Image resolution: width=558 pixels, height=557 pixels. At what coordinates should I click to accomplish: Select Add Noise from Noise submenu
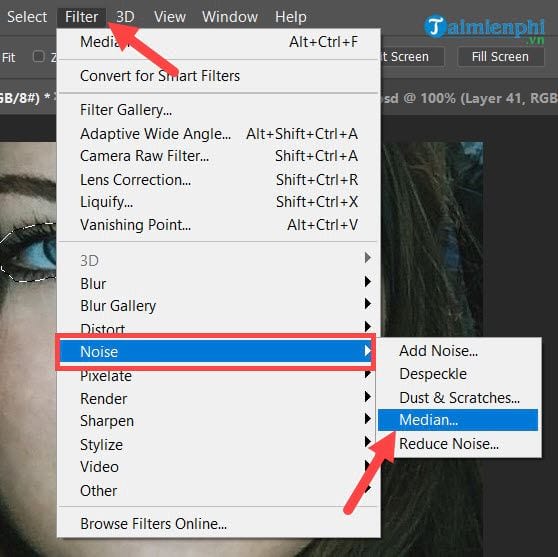click(458, 351)
